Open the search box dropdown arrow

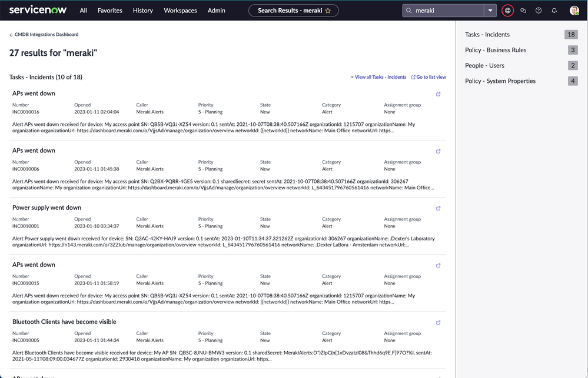coord(490,11)
